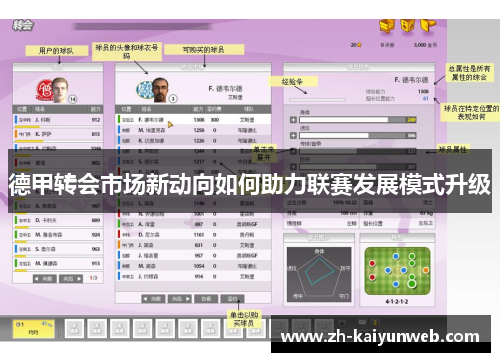Select buyable player row J. with ability 957
The height and width of the screenshot is (362, 500).
pyautogui.click(x=193, y=256)
